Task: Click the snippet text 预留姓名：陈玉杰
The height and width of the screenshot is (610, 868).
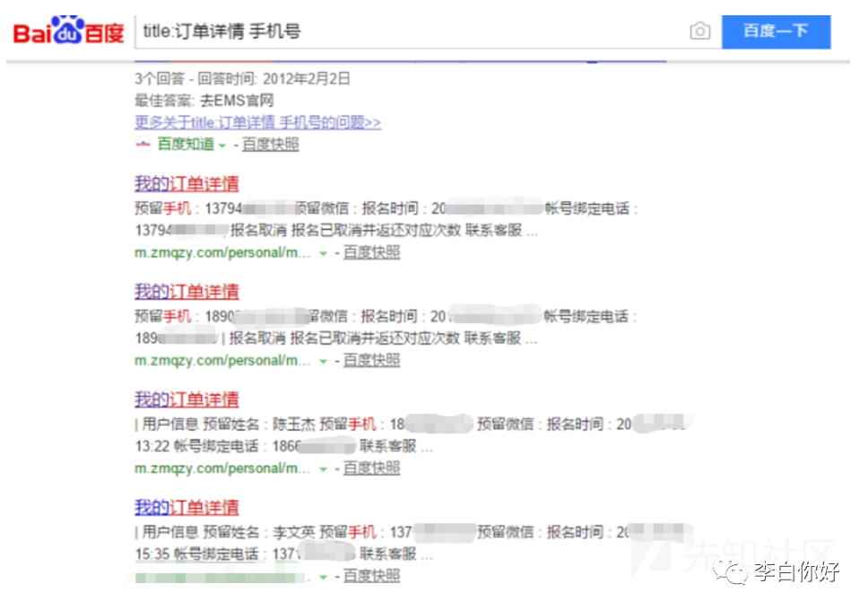Action: point(259,425)
